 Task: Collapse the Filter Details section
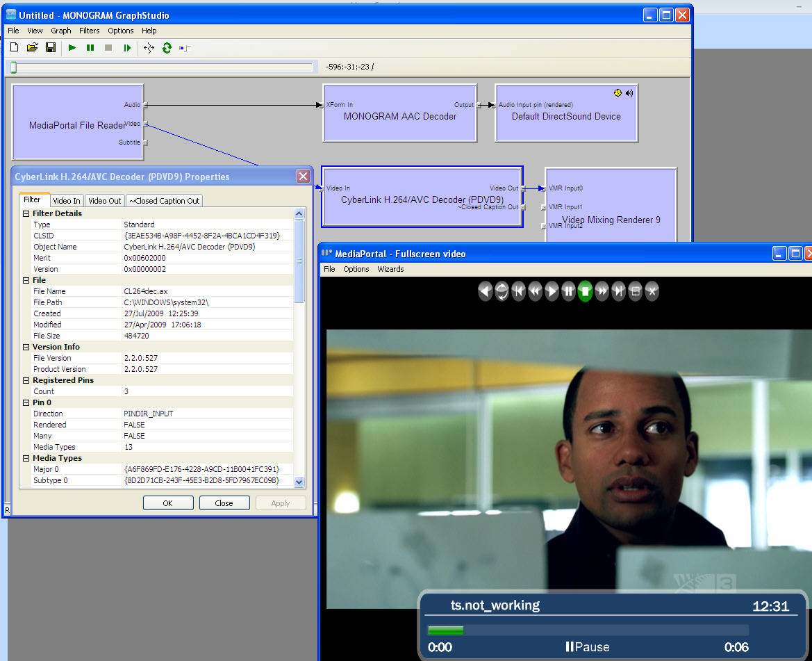point(26,213)
